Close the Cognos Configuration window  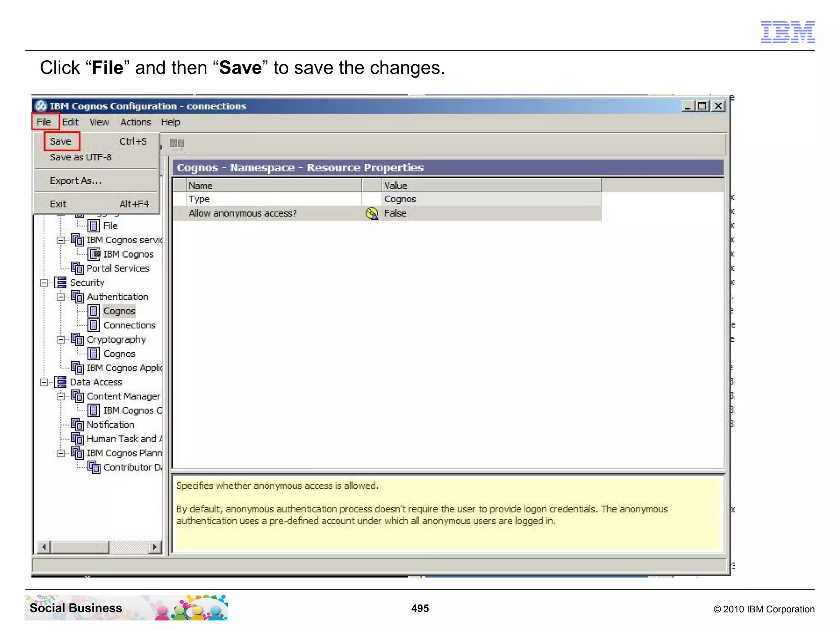718,106
